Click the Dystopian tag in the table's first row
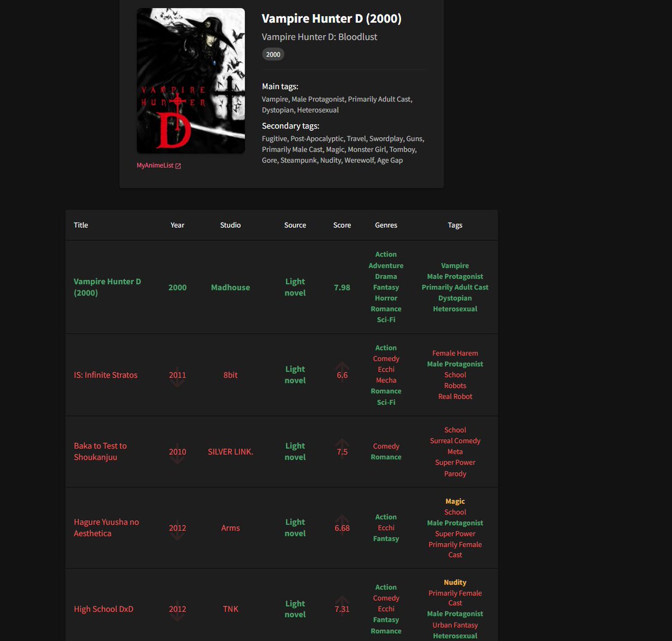 tap(455, 298)
